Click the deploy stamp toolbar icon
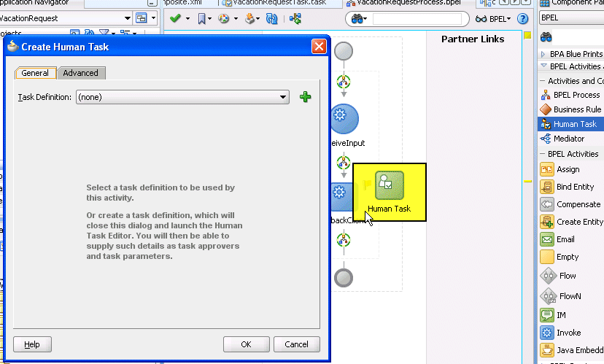The height and width of the screenshot is (364, 604). [249, 18]
